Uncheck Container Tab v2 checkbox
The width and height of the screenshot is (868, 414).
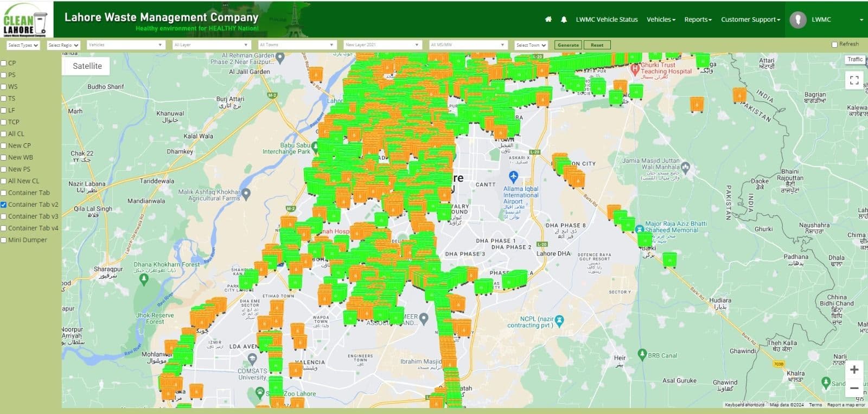click(x=4, y=205)
